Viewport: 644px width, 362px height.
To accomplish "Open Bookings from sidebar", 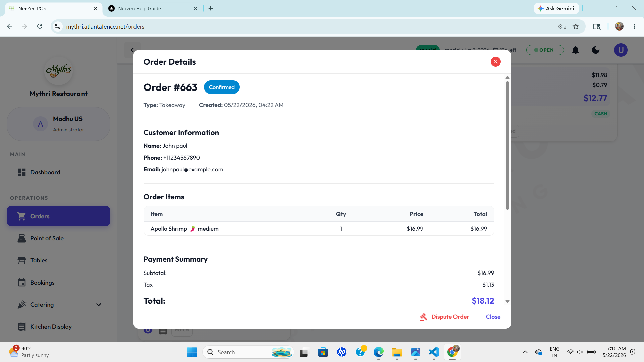I will 58,283.
